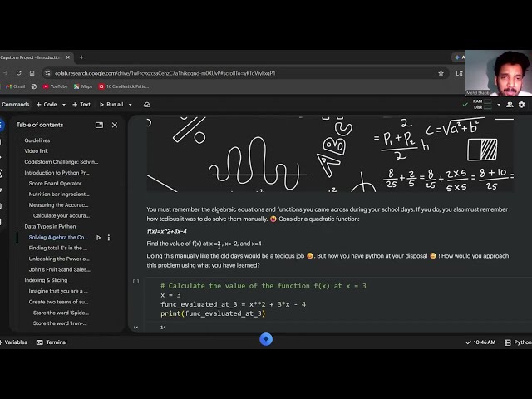Image resolution: width=532 pixels, height=399 pixels.
Task: Expand the Run all dropdown arrow
Action: pyautogui.click(x=130, y=105)
